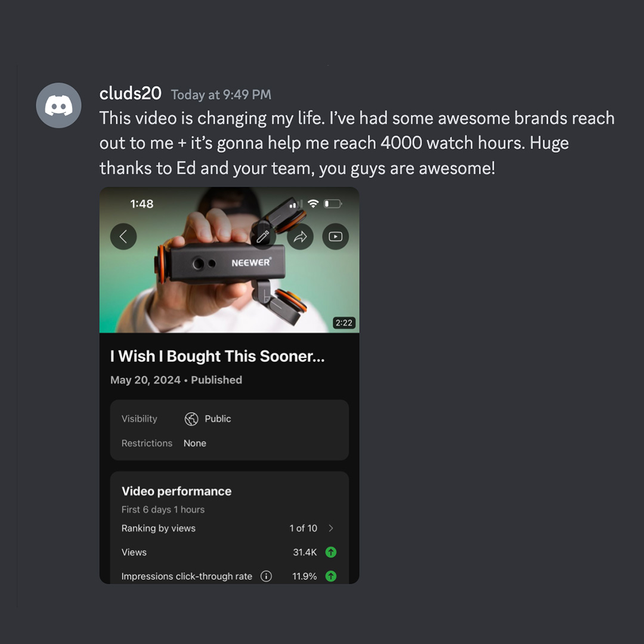Image resolution: width=644 pixels, height=644 pixels.
Task: Click the 2:22 duration badge
Action: tap(344, 323)
